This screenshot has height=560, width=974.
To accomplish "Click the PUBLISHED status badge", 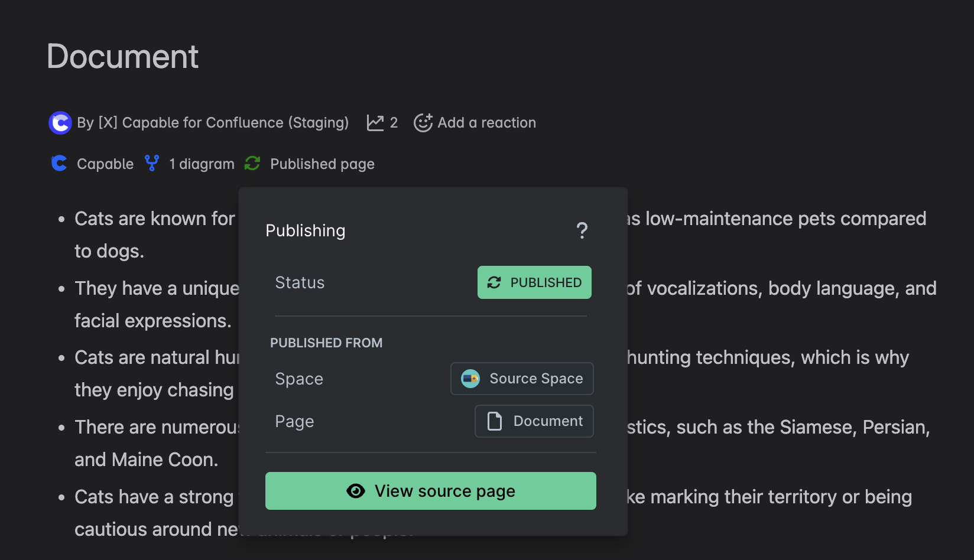I will (x=534, y=282).
